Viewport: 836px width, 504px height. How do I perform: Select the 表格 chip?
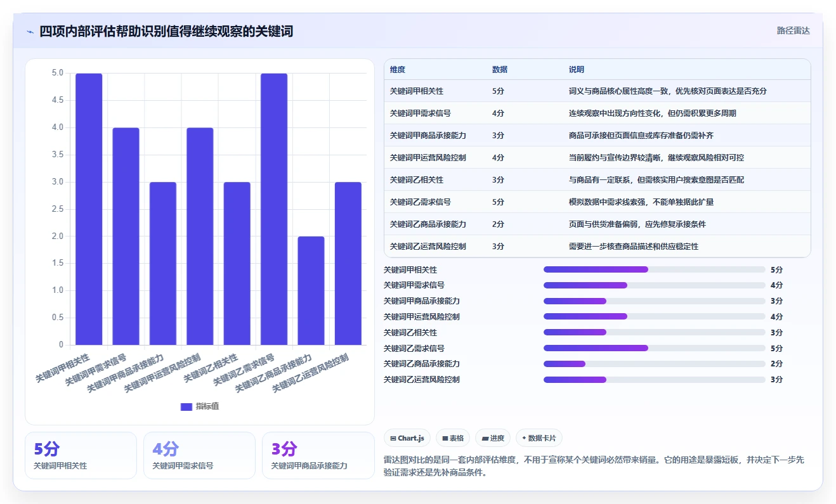pyautogui.click(x=452, y=438)
